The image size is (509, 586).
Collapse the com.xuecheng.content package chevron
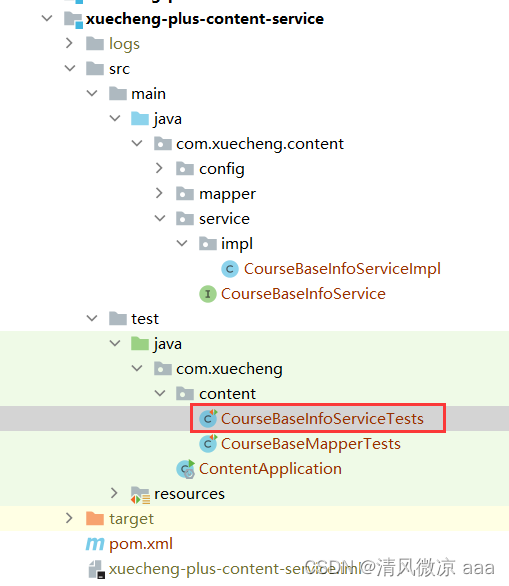(137, 144)
